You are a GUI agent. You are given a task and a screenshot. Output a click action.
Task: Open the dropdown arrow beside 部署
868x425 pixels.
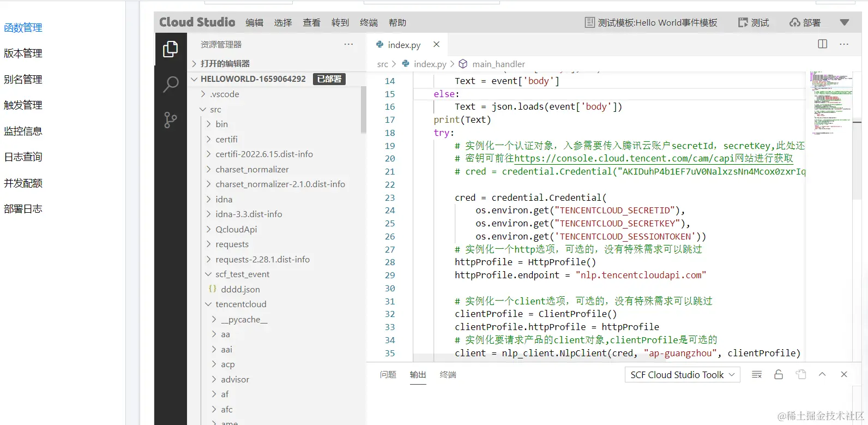click(x=845, y=22)
